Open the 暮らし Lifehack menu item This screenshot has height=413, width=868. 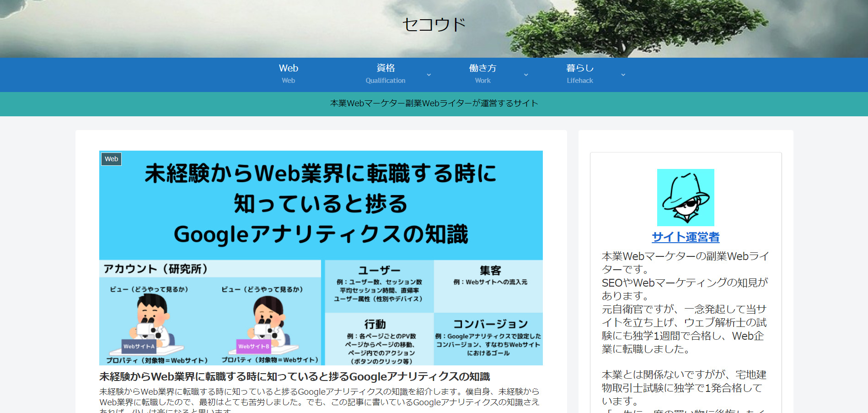point(580,74)
